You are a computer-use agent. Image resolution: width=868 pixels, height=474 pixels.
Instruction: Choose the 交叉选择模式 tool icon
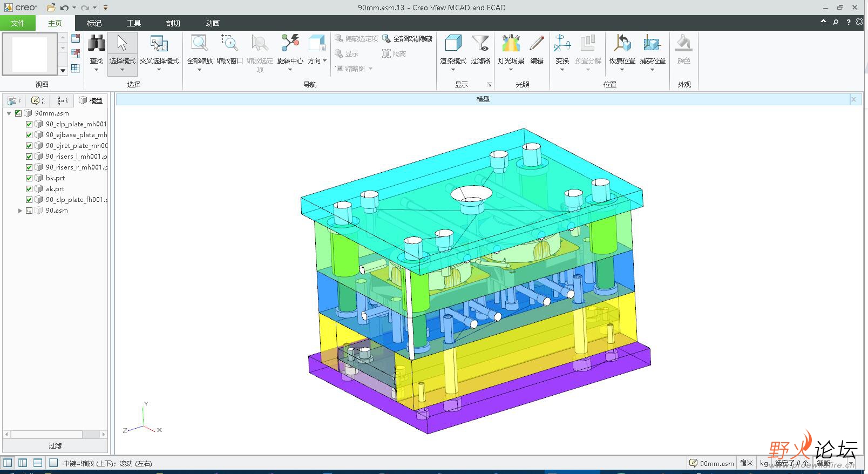click(x=159, y=44)
